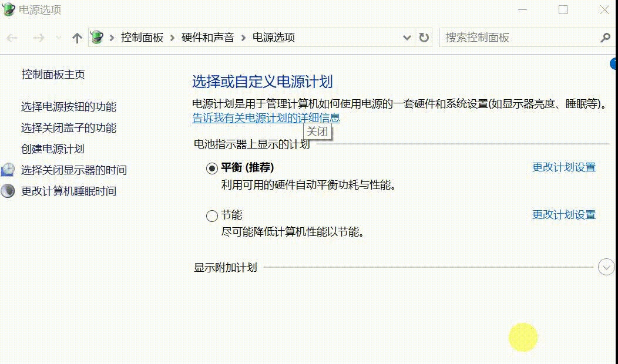Open the address bar history dropdown

click(408, 37)
